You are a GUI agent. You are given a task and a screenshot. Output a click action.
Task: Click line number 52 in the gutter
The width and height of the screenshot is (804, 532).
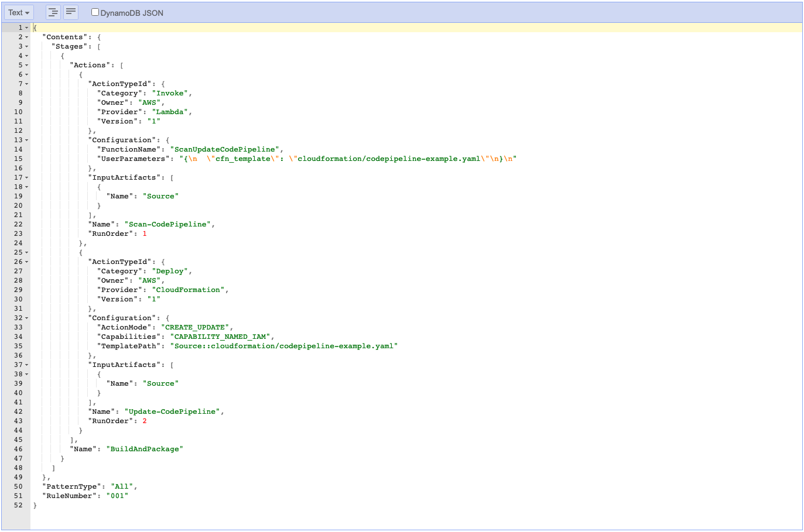18,506
